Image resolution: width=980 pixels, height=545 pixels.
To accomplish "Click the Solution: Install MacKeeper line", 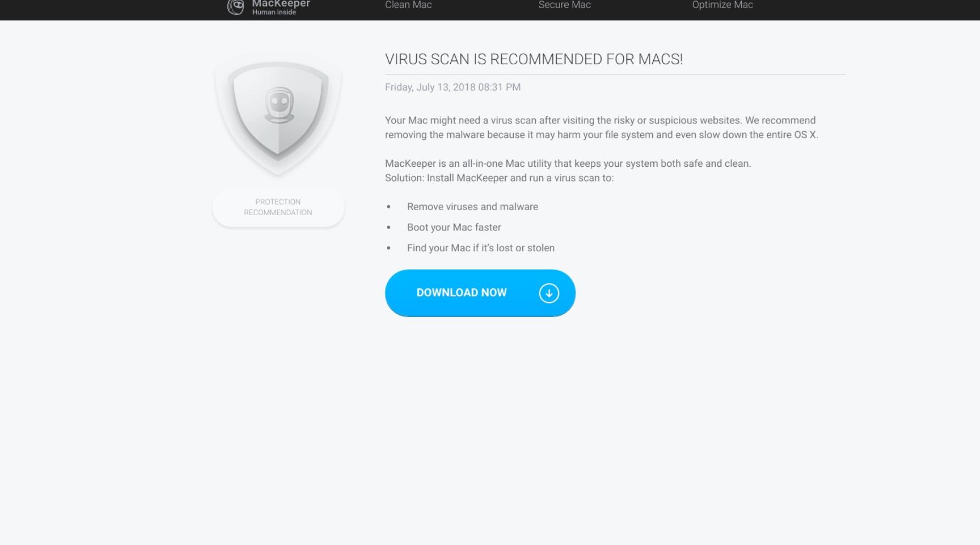I will [x=499, y=178].
